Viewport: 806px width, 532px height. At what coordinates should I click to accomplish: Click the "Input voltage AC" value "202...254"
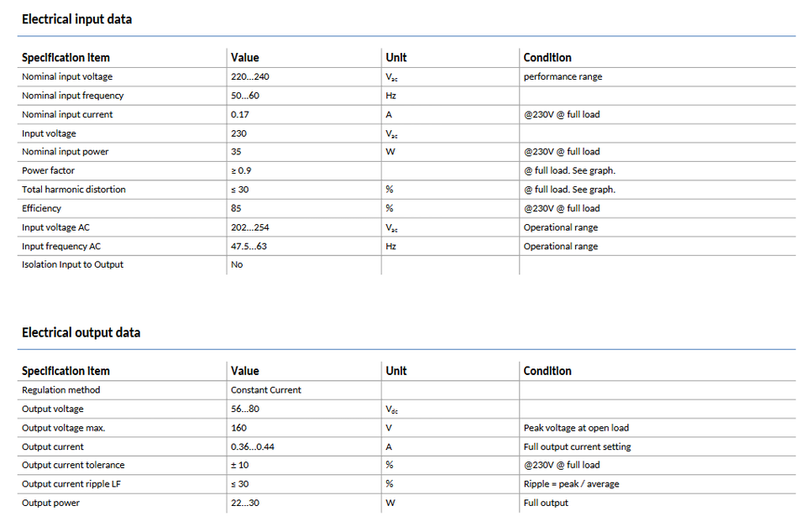(250, 227)
